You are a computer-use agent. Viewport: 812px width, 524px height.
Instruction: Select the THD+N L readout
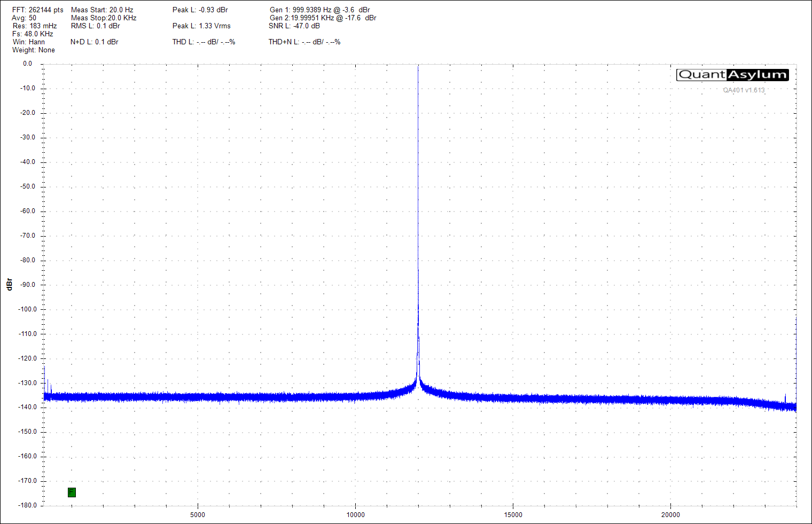(x=304, y=42)
